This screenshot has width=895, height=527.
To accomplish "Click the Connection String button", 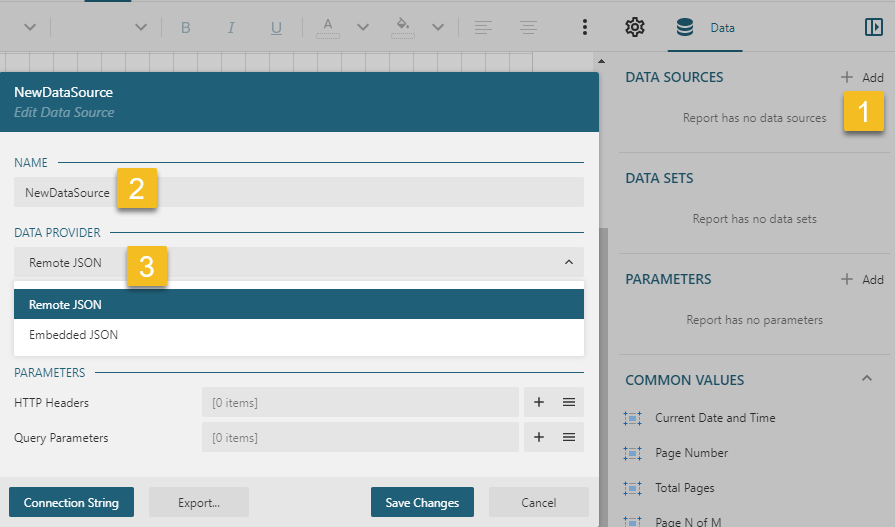I will coord(71,502).
